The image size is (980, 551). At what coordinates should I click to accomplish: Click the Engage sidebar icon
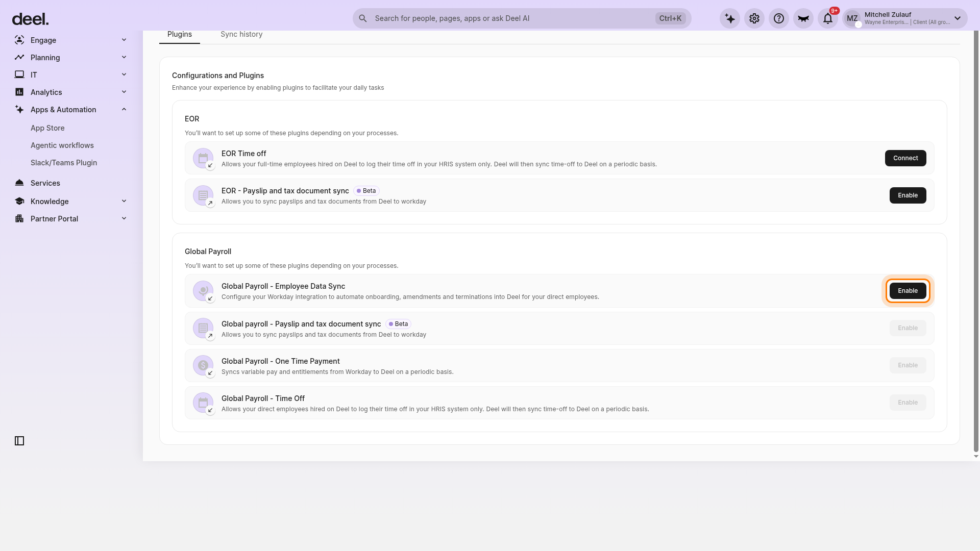19,40
